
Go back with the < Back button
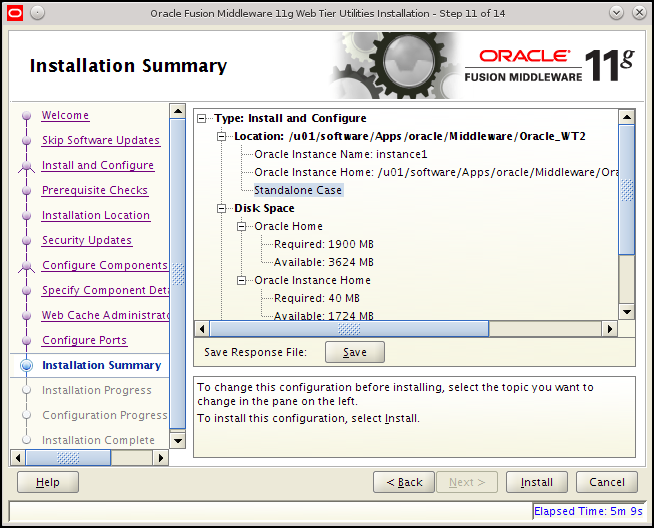[404, 482]
